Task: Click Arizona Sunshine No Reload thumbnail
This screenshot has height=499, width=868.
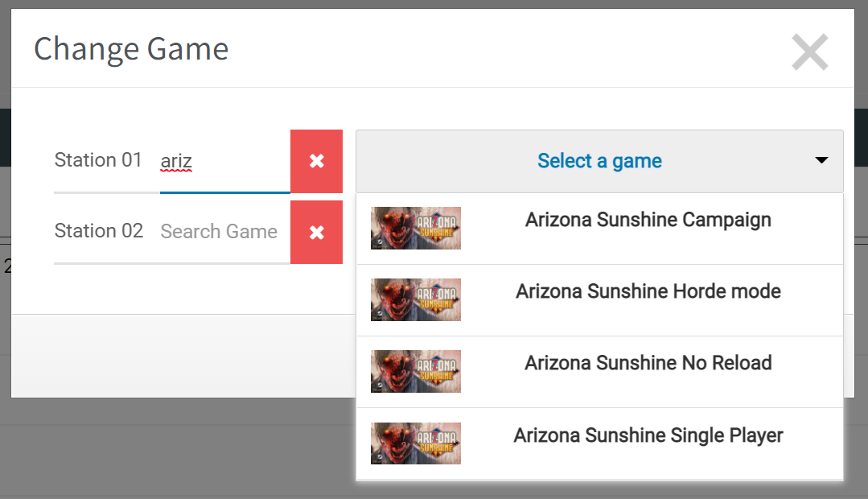Action: [x=415, y=371]
